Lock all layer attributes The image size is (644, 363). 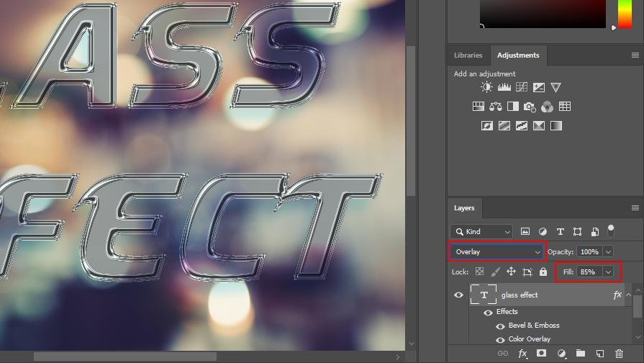point(543,272)
